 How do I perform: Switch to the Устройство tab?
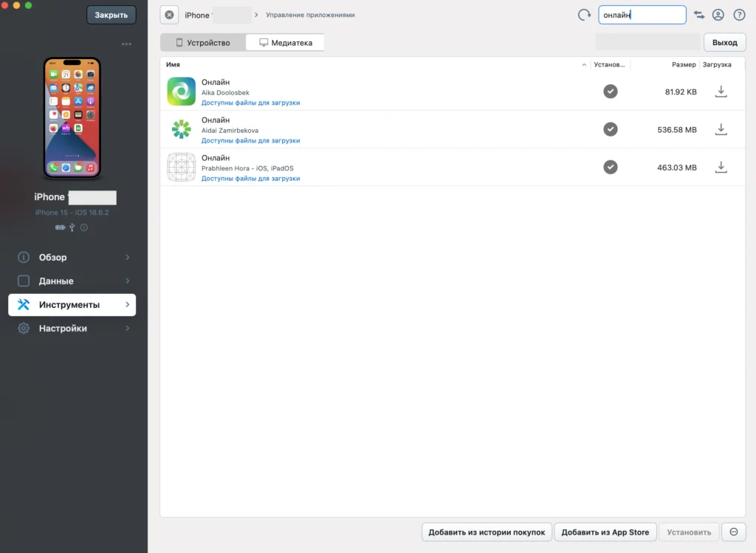click(203, 42)
